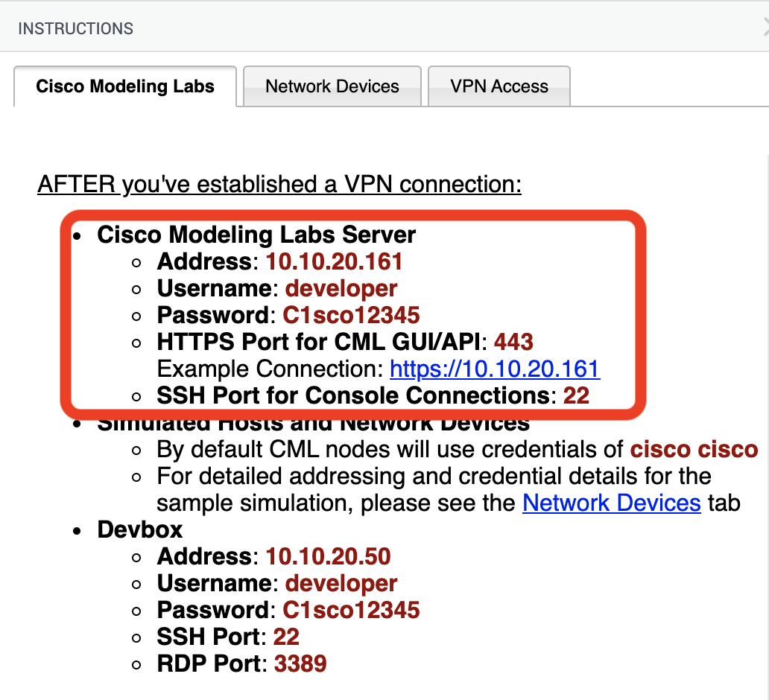769x700 pixels.
Task: Click the CML server password C1sco12345
Action: pos(351,315)
